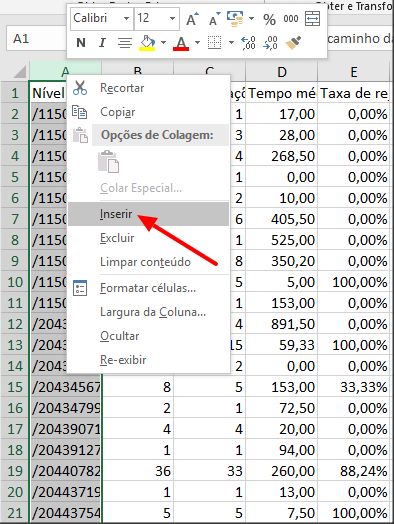Increase font size icon
This screenshot has width=394, height=524.
pos(192,19)
